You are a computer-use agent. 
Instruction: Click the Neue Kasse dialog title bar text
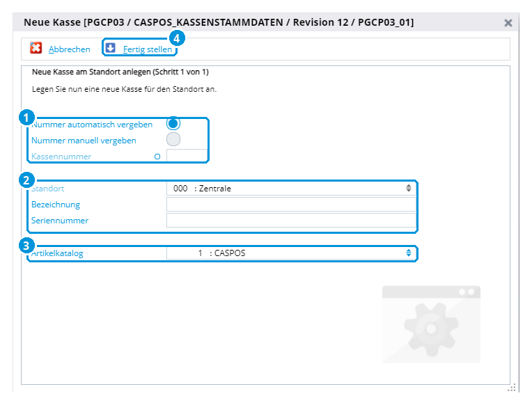click(x=219, y=22)
